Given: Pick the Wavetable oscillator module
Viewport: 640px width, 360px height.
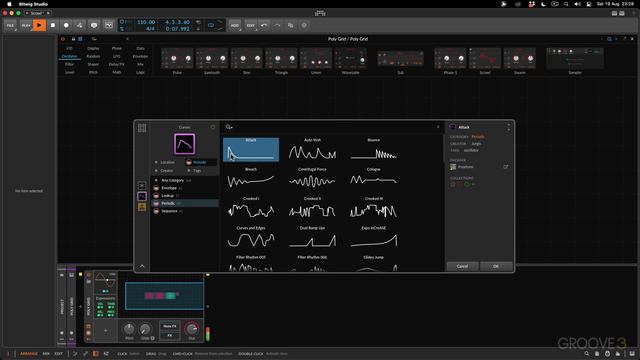Looking at the screenshot, I should (x=351, y=59).
